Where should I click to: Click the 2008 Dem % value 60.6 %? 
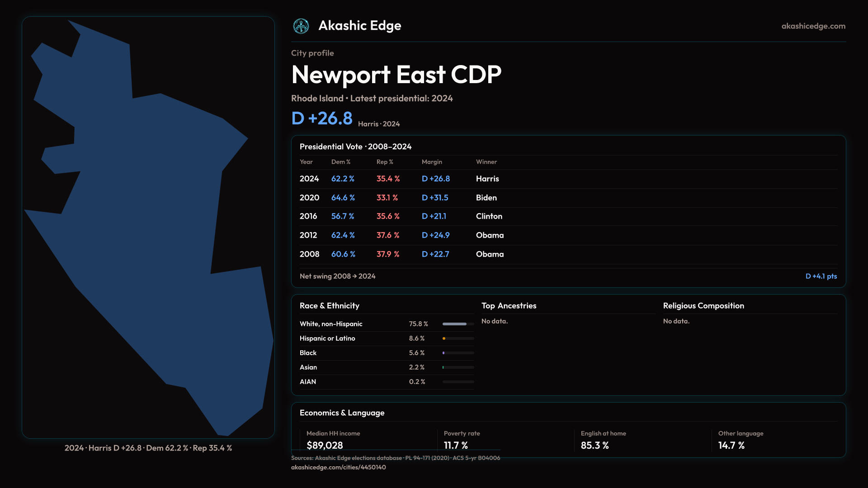343,254
